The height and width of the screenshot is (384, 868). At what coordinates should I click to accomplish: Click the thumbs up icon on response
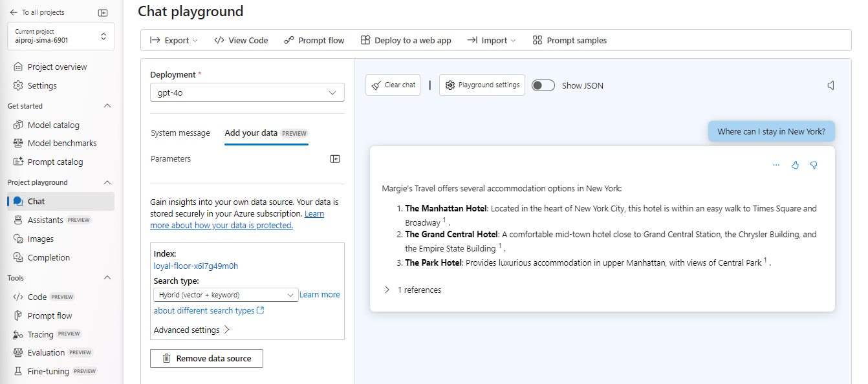pos(795,165)
